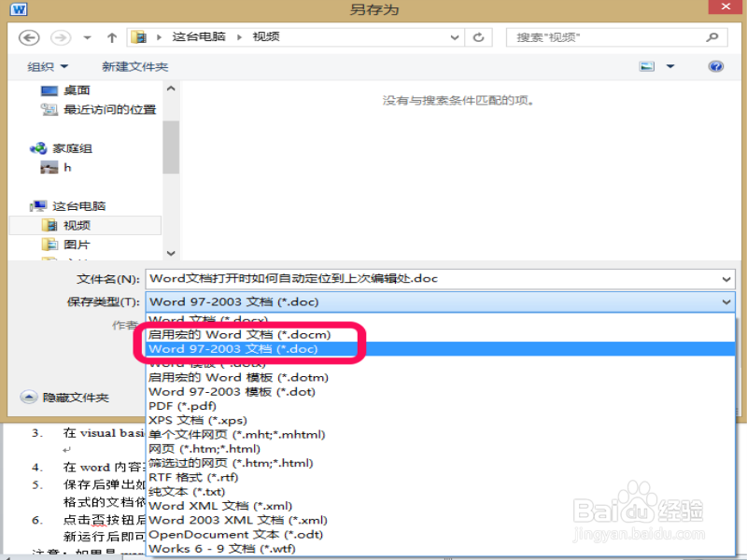This screenshot has width=747, height=560.
Task: Choose XPS 文档 (*.xps) file type
Action: click(441, 421)
